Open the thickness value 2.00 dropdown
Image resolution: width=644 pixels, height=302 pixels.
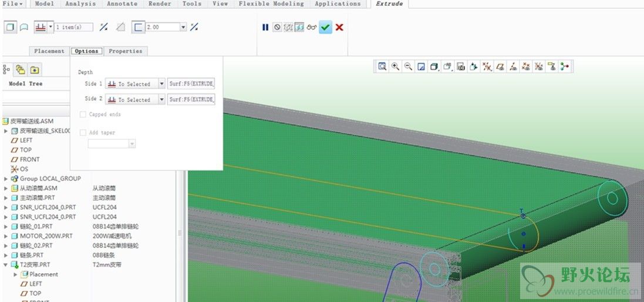pyautogui.click(x=183, y=27)
